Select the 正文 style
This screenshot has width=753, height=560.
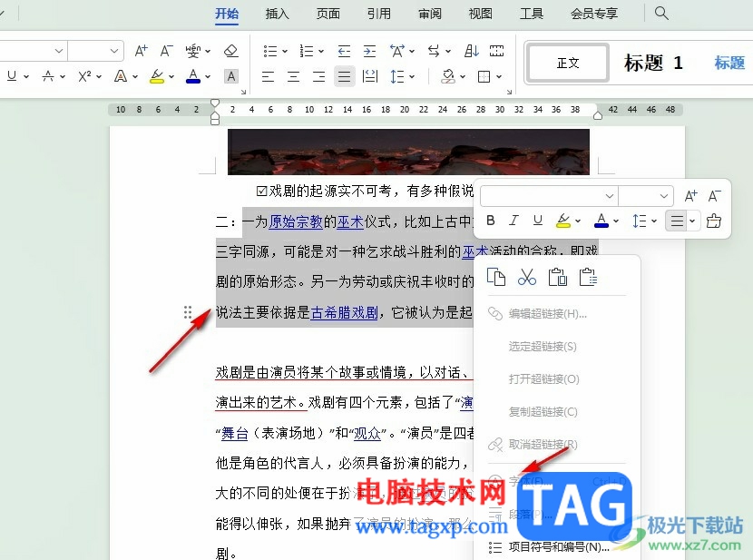pyautogui.click(x=568, y=63)
